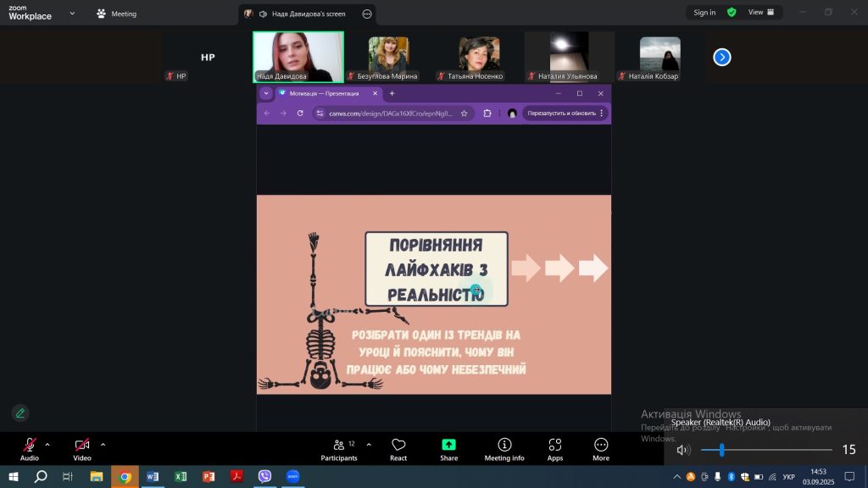Show next participants with blue arrow
This screenshot has width=868, height=488.
[722, 57]
